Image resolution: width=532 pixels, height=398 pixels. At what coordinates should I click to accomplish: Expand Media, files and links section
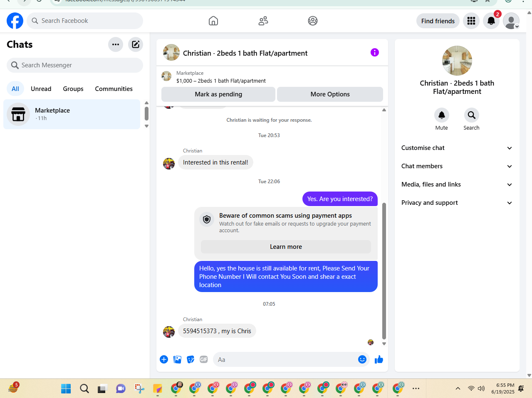pyautogui.click(x=457, y=184)
